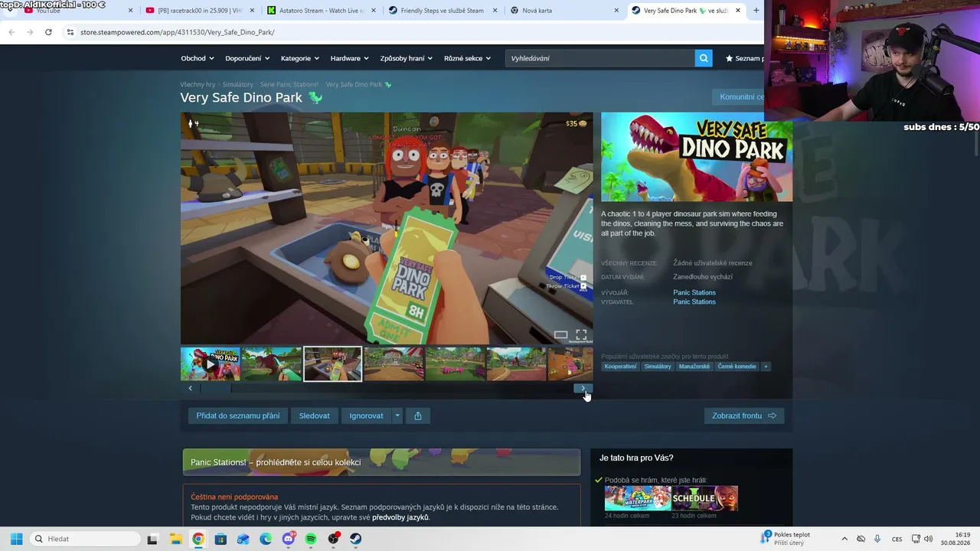The height and width of the screenshot is (551, 980).
Task: Open the site information icon in address bar
Action: click(70, 32)
